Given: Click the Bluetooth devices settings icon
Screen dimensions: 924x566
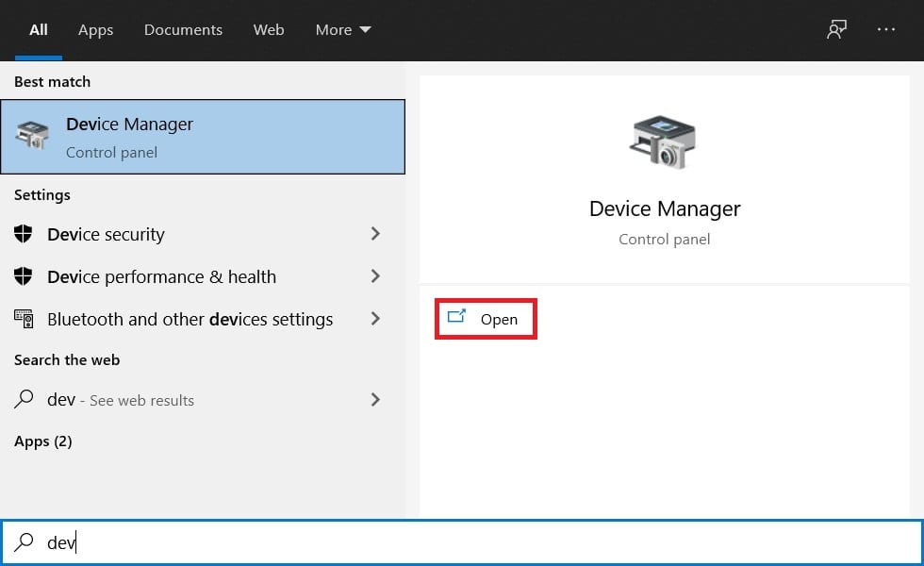Looking at the screenshot, I should pos(24,319).
